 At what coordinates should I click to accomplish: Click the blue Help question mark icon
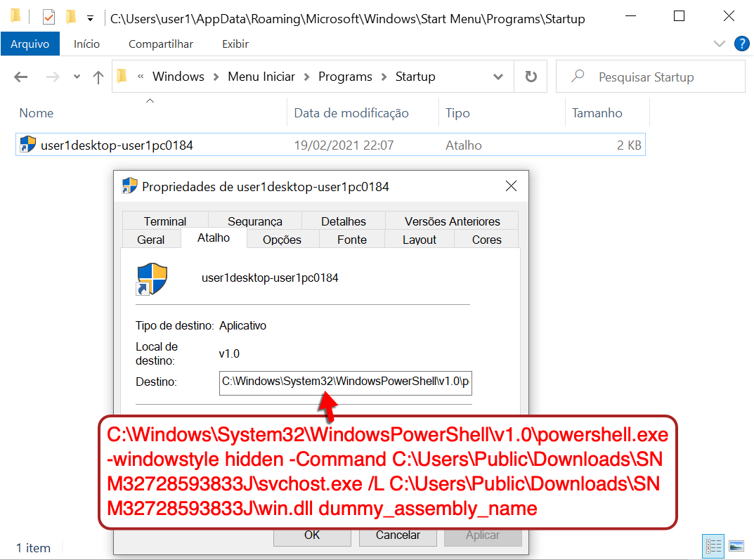click(741, 44)
